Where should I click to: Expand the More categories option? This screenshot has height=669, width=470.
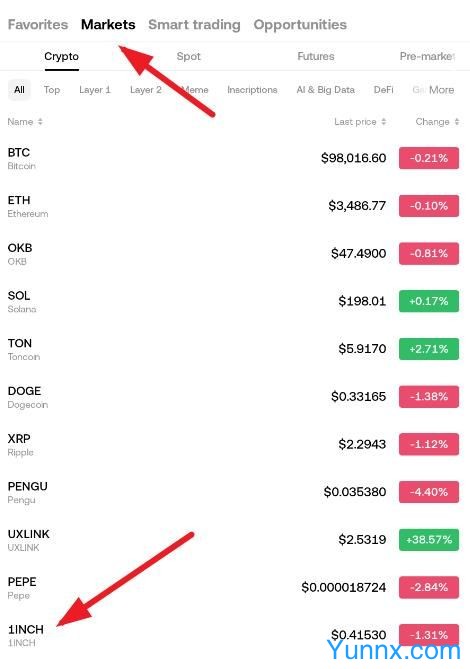tap(441, 90)
